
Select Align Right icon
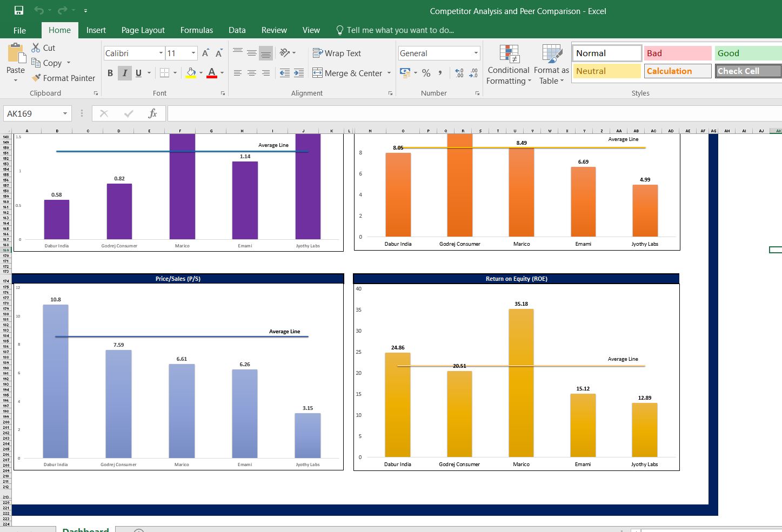coord(266,73)
